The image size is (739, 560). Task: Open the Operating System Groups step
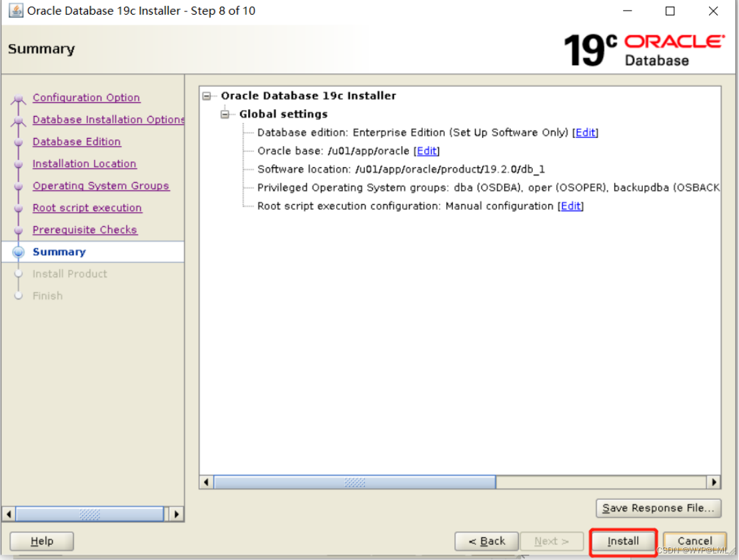tap(101, 185)
